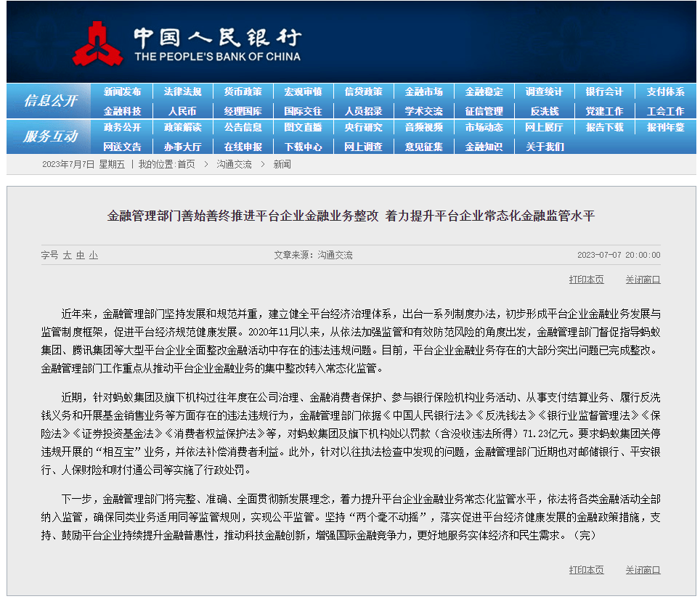Viewport: 700px width, 599px height.
Task: Open 工会工作 menu item
Action: pos(665,111)
